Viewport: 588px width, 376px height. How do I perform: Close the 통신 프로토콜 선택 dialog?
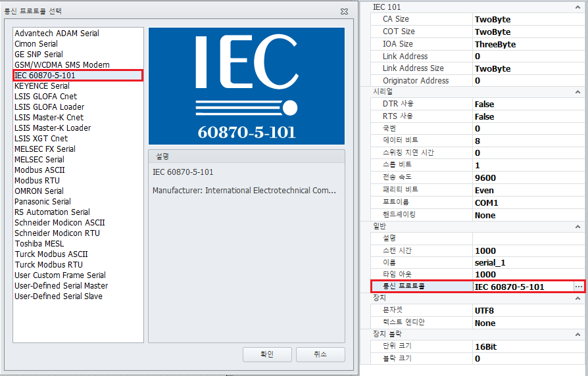click(344, 12)
